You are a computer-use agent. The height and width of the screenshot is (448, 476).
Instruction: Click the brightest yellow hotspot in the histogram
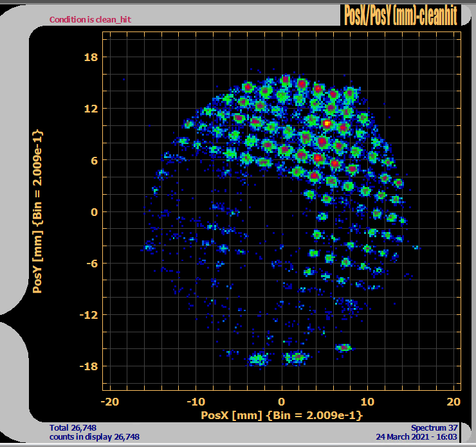pos(327,123)
